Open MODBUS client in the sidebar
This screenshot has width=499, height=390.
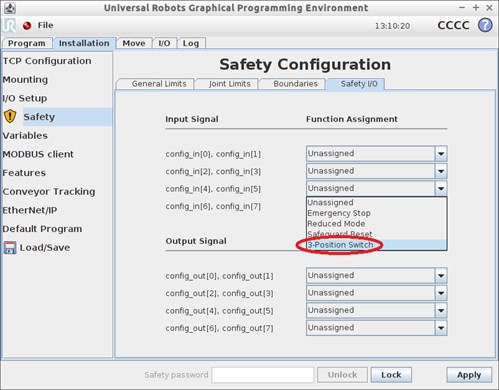38,154
